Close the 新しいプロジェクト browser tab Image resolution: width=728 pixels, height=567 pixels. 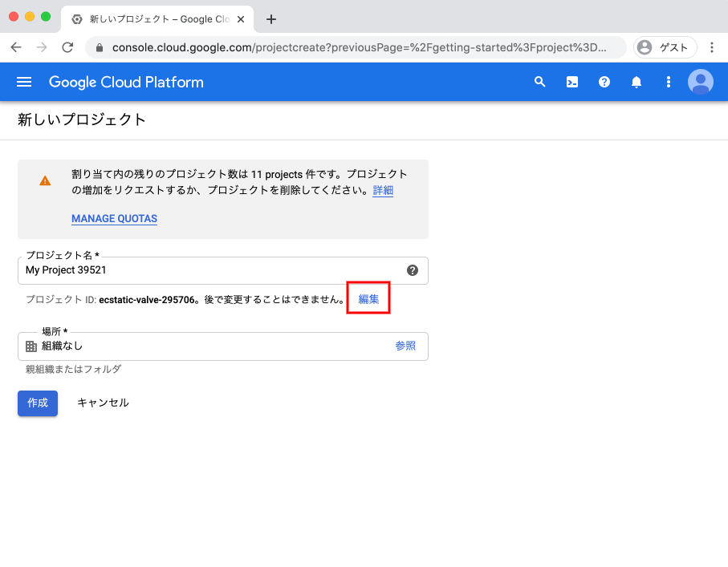point(241,19)
